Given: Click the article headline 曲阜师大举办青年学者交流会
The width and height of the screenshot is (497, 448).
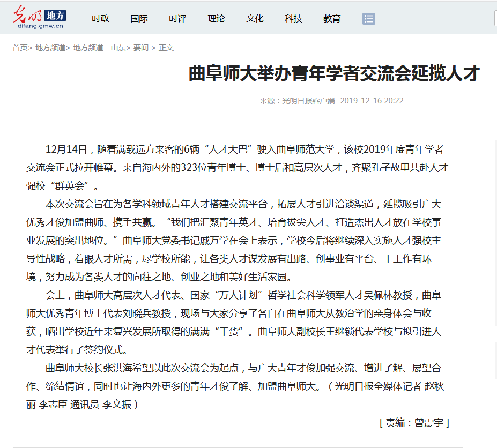Looking at the screenshot, I should tap(333, 73).
